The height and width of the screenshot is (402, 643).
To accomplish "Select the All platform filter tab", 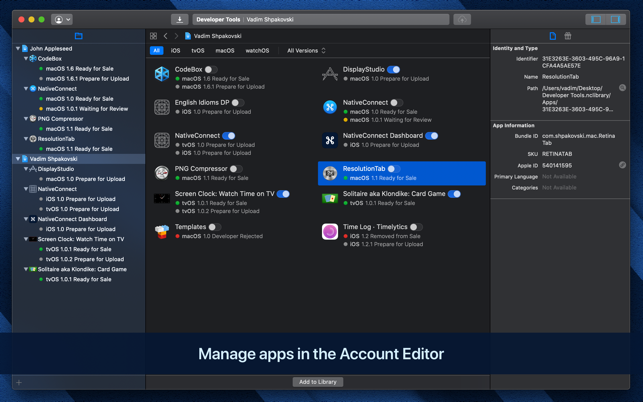I will pos(157,50).
